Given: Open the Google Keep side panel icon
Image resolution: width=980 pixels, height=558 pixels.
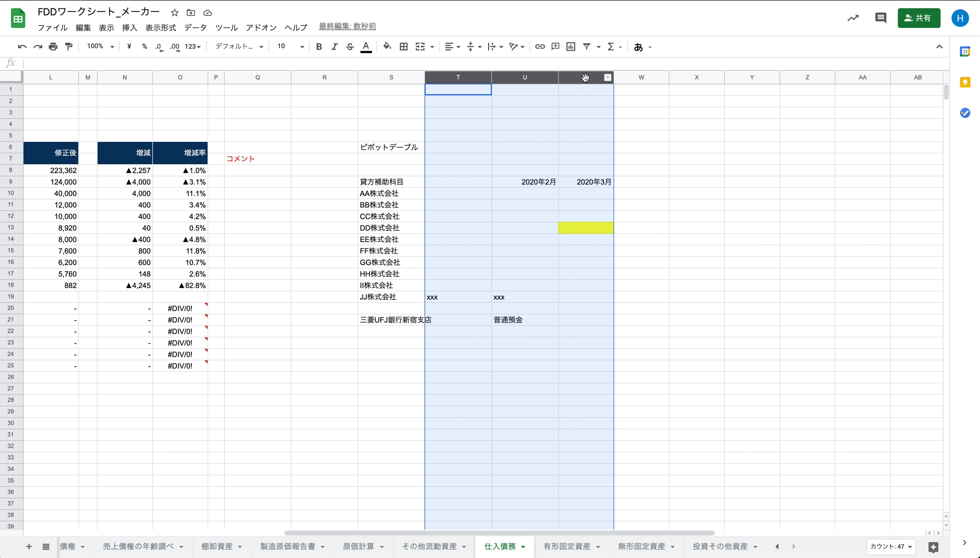Looking at the screenshot, I should [x=965, y=82].
